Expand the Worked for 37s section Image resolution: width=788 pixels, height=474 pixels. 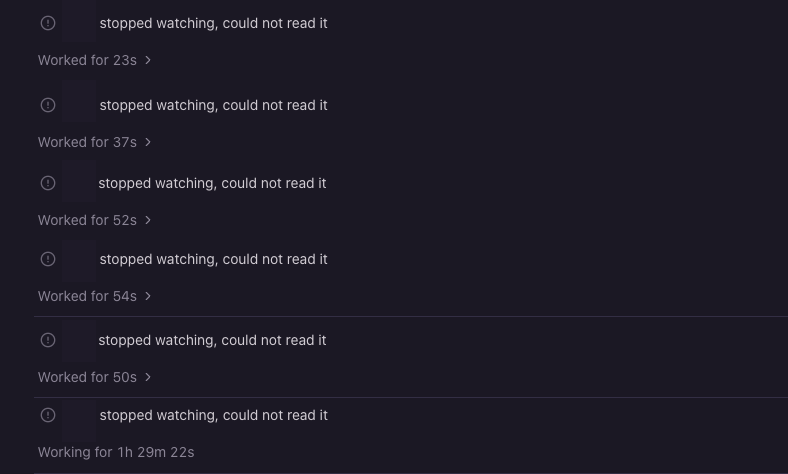pos(94,142)
